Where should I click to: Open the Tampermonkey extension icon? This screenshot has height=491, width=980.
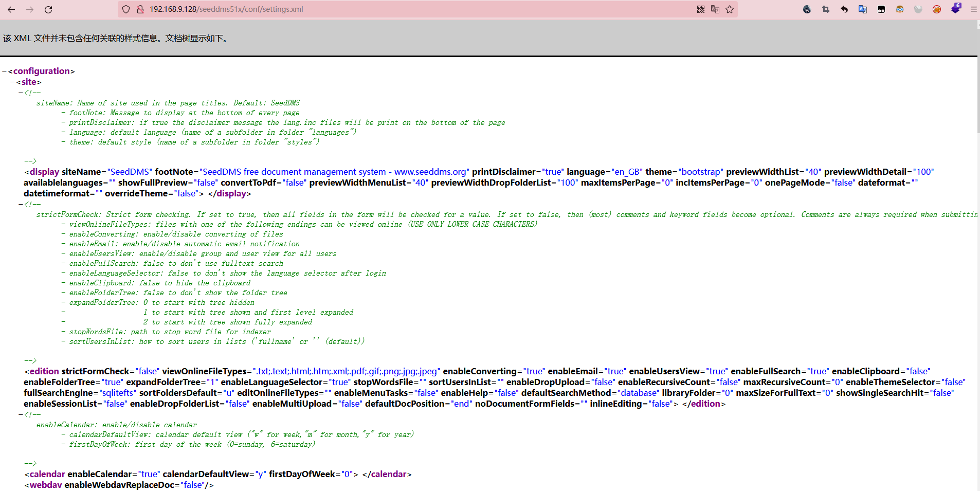(881, 9)
